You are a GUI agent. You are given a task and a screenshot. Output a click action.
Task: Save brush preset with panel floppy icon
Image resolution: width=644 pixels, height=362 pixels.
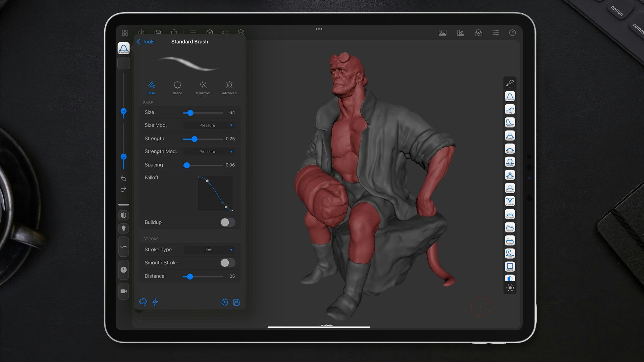pyautogui.click(x=236, y=302)
